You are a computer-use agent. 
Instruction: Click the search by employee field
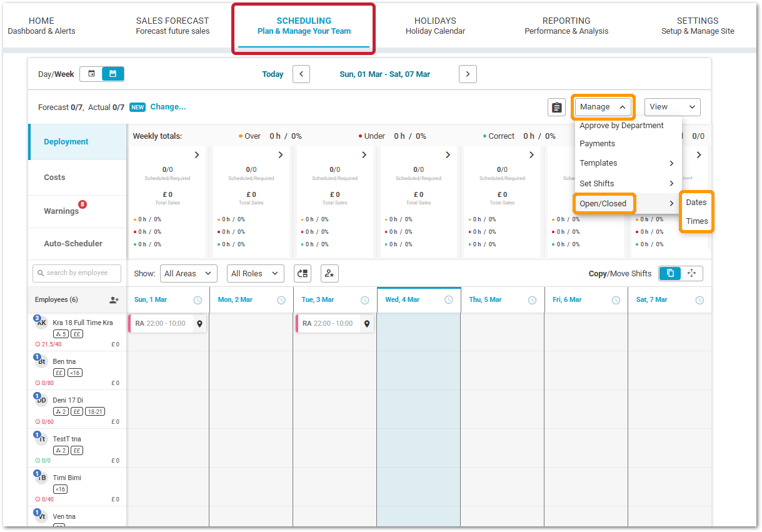[77, 273]
